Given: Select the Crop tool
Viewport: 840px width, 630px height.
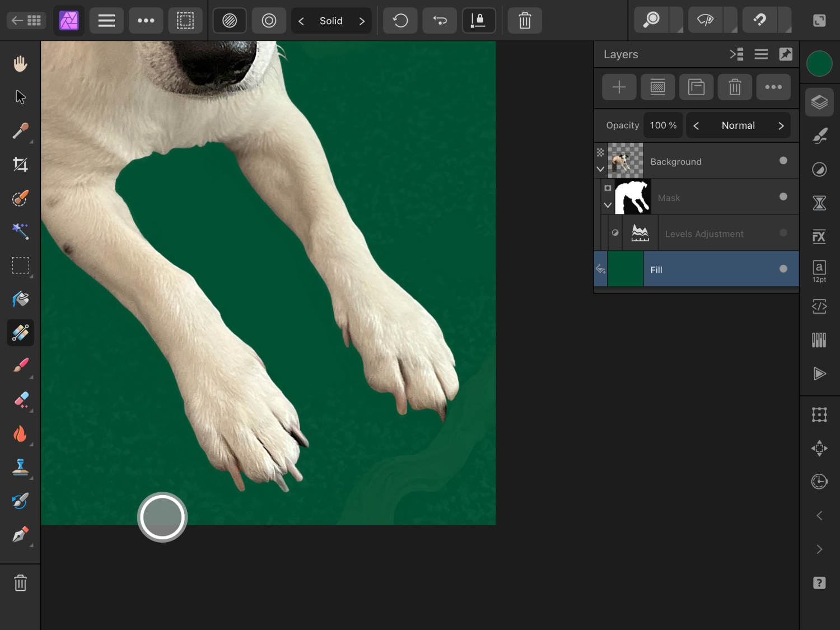Looking at the screenshot, I should coord(20,165).
